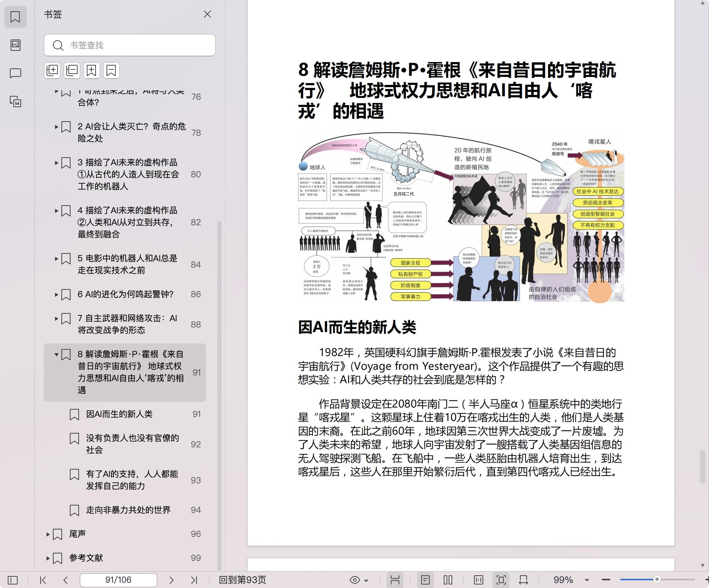This screenshot has height=588, width=709.
Task: Click bookmark icon beside '5 电影中的机器人和AI'
Action: [66, 259]
